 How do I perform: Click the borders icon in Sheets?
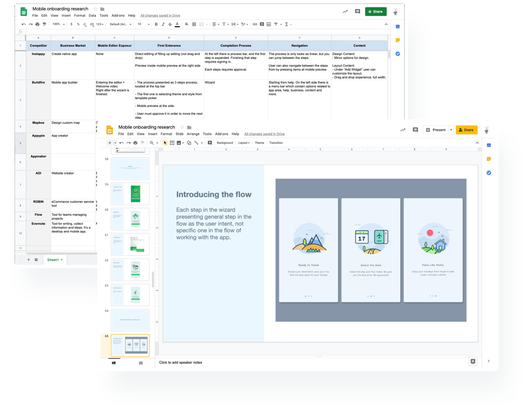(x=194, y=25)
